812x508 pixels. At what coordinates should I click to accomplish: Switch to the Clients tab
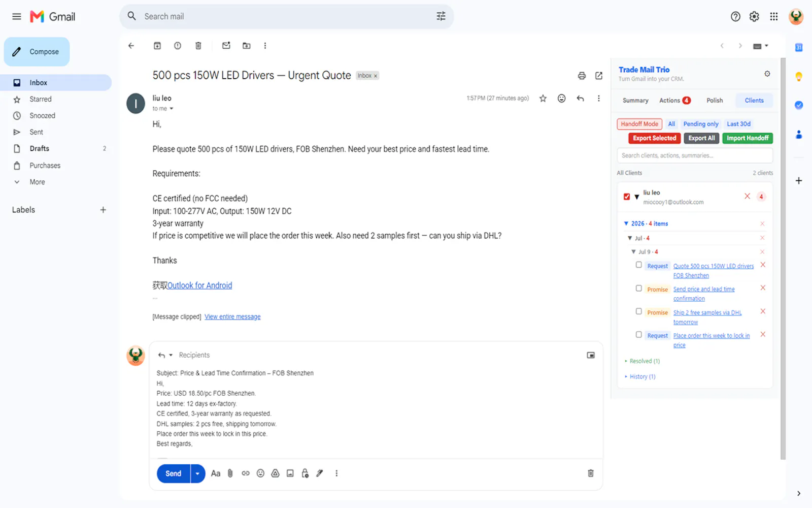[x=754, y=101]
